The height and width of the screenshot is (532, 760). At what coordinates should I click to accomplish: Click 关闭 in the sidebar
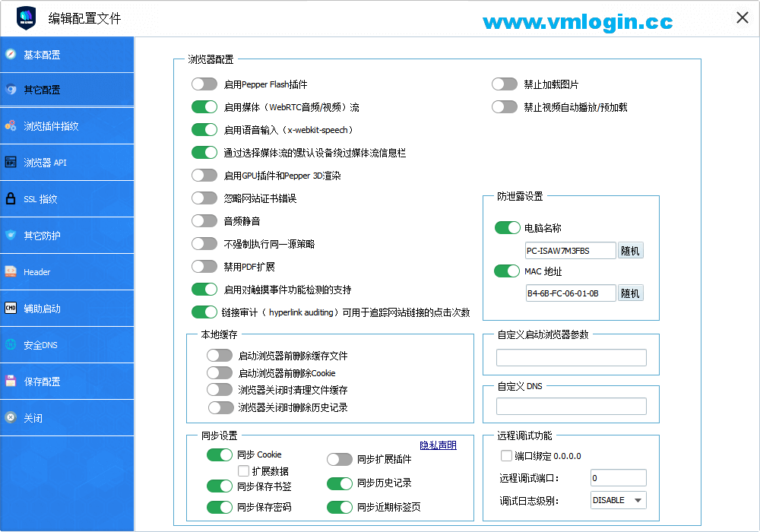pos(67,418)
